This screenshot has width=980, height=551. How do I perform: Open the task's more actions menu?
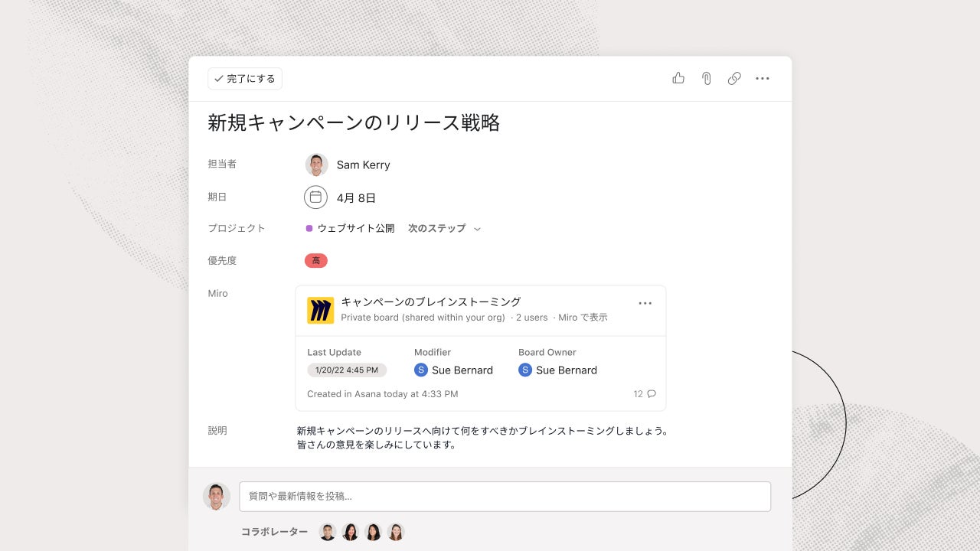click(763, 78)
